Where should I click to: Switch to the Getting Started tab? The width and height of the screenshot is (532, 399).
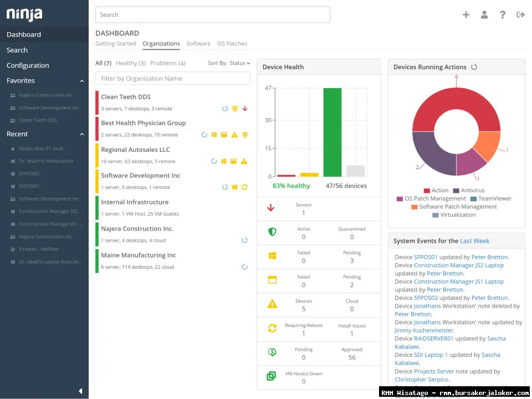click(x=115, y=43)
